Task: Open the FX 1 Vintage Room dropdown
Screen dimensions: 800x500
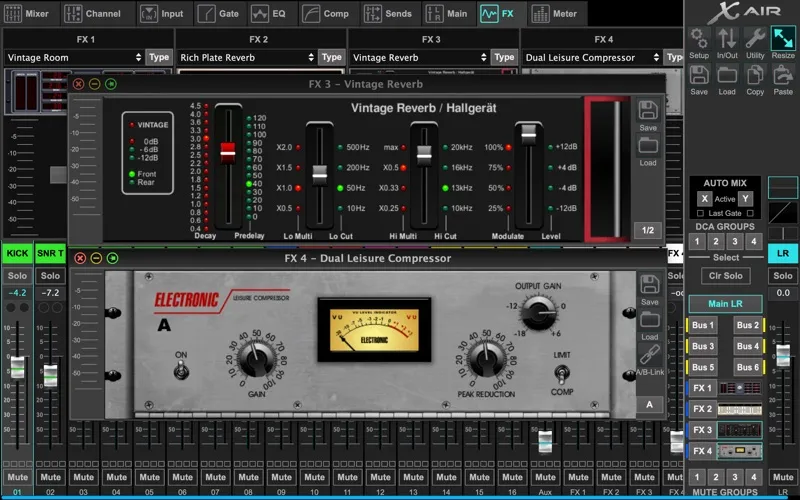Action: tap(74, 58)
